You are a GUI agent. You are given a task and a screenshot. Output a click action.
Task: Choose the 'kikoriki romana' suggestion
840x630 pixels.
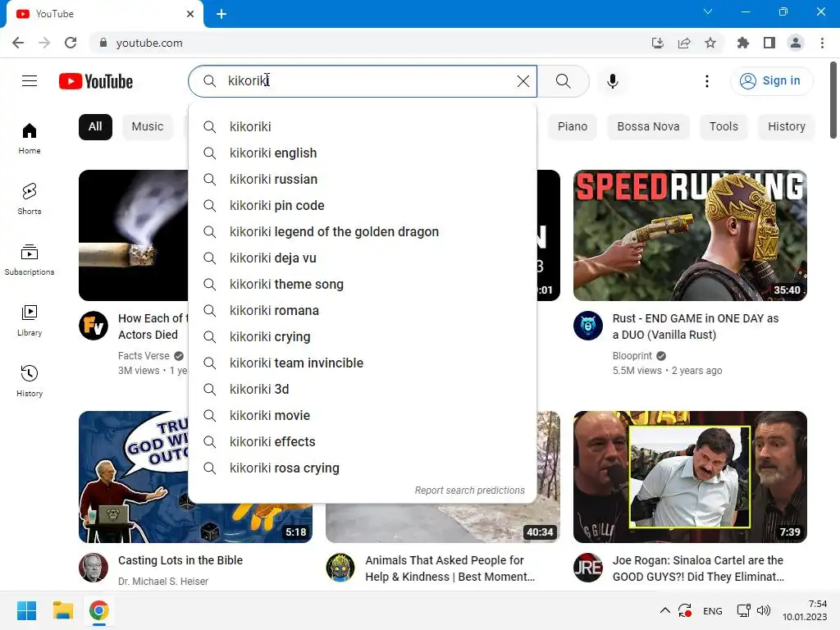pyautogui.click(x=363, y=310)
